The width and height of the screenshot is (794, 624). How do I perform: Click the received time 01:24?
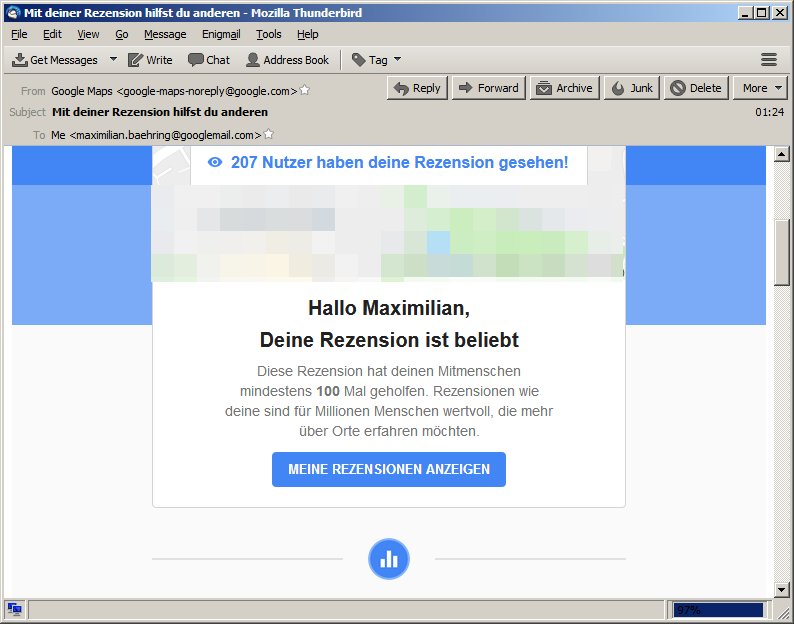click(770, 112)
